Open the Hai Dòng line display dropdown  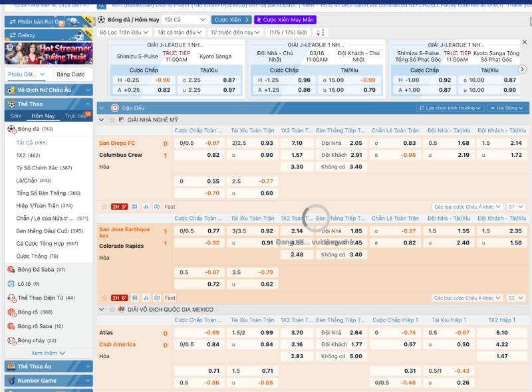(x=508, y=108)
